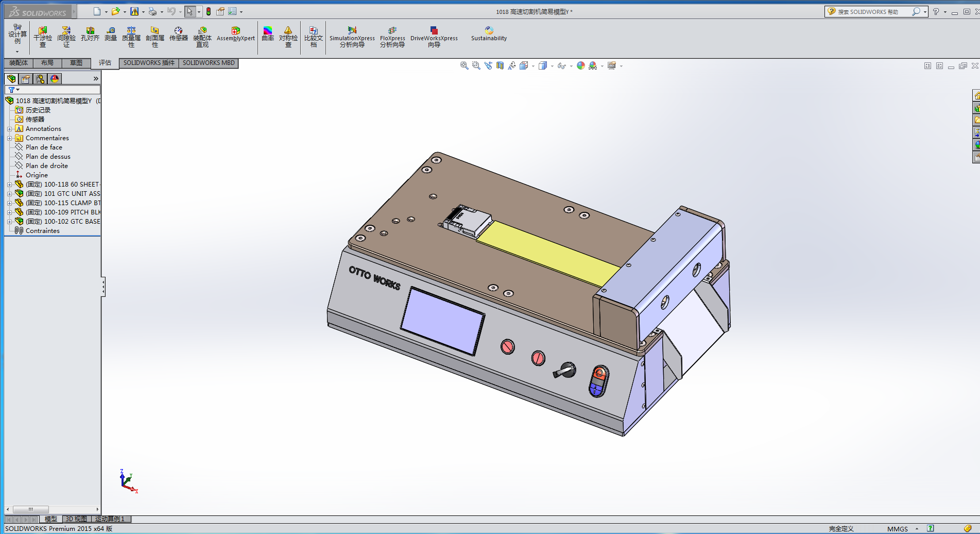Open the Sustainability tool
This screenshot has height=534, width=980.
click(x=489, y=35)
